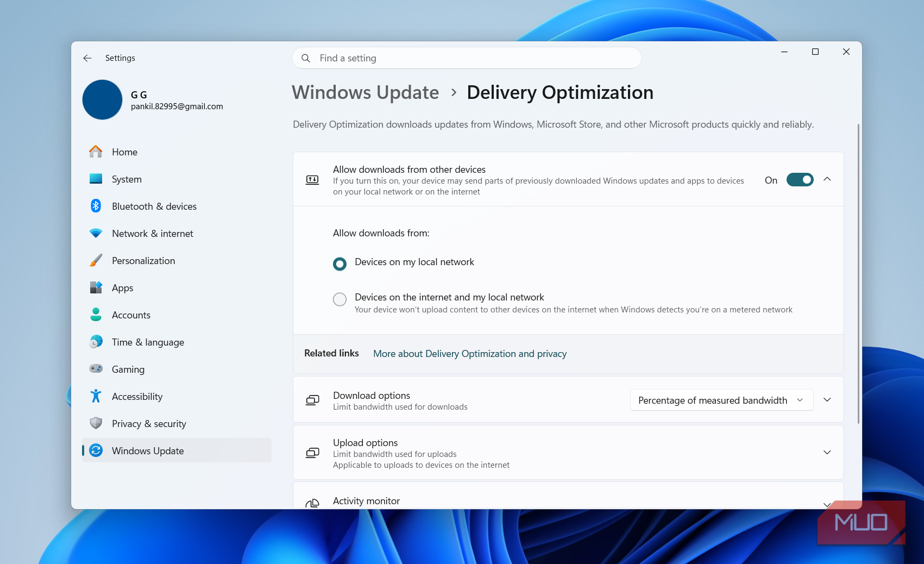Open Bluetooth & devices settings

point(177,206)
